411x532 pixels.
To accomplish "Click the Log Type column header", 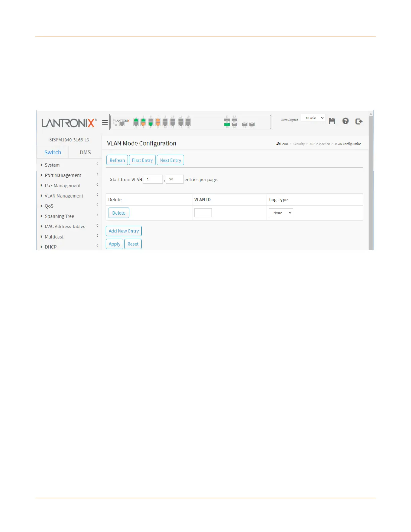I will pos(278,199).
